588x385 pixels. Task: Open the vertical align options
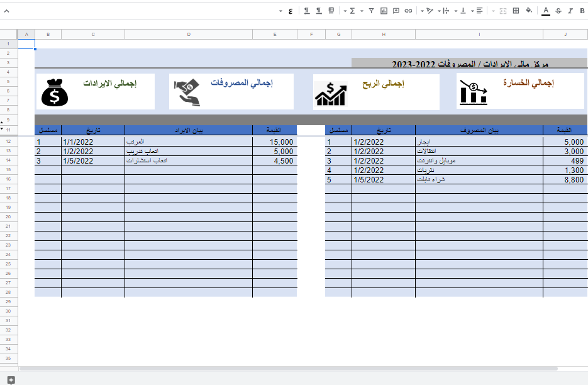point(463,11)
